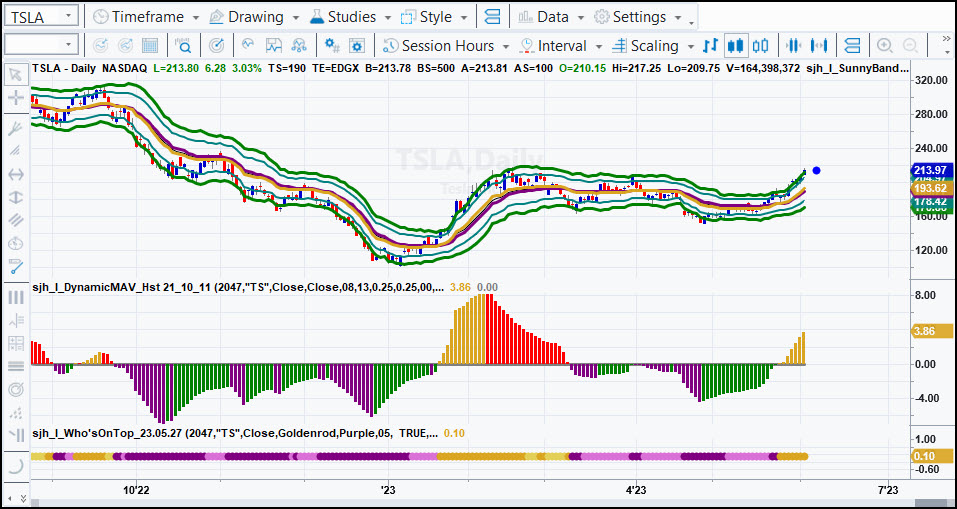This screenshot has width=957, height=509.
Task: Click the 0.10 Who'sOnTop value label
Action: click(x=931, y=456)
